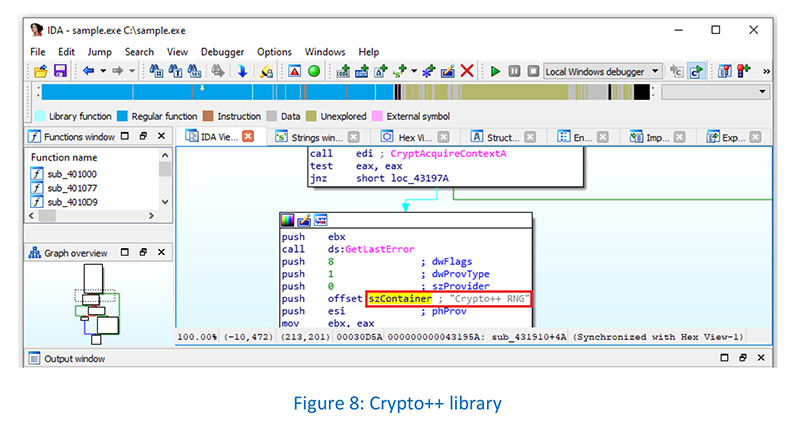Screen dimensions: 799x429
Task: Close the Graph overview panel
Action: coord(162,252)
